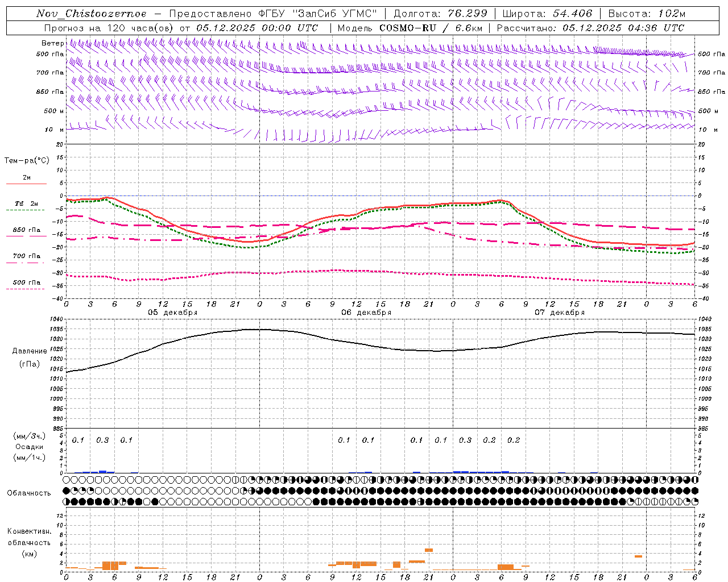Click the (мм/3ч.) precipitation unit label
Image resolution: width=728 pixels, height=582 pixels.
coord(30,436)
